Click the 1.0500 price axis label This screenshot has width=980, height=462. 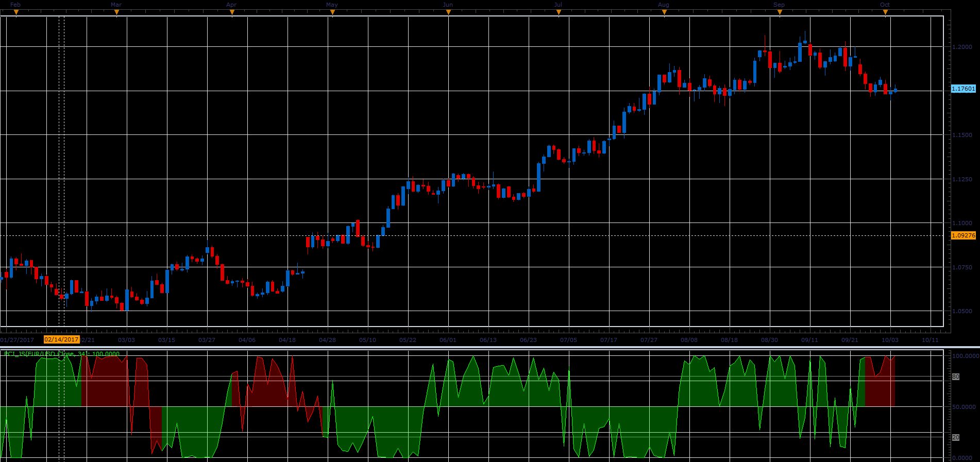[x=962, y=311]
